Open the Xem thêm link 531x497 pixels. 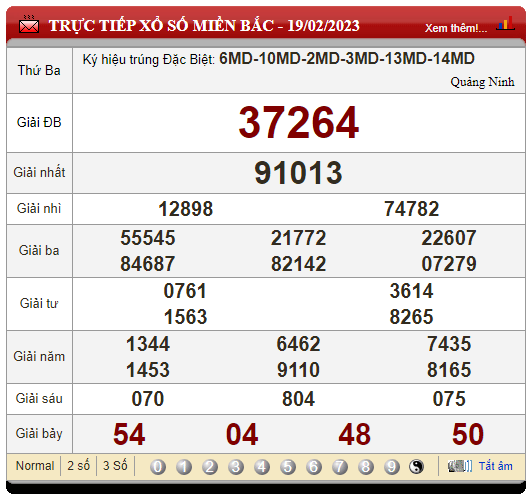[x=456, y=28]
